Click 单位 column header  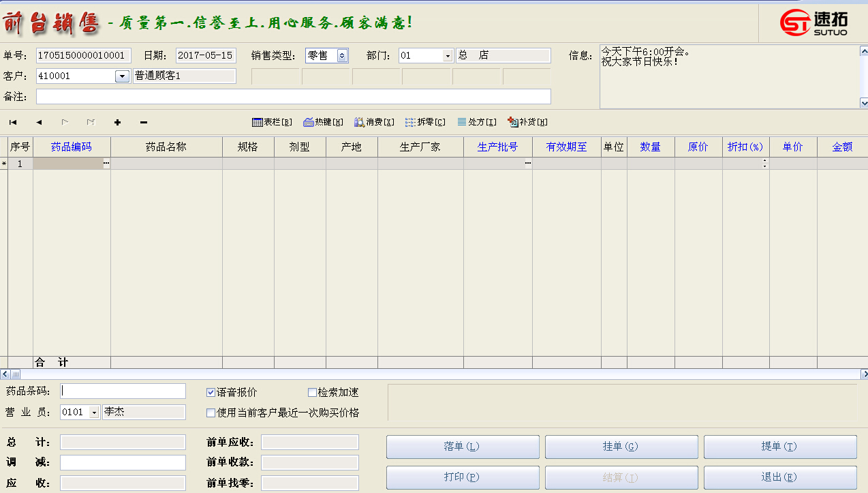(x=614, y=147)
